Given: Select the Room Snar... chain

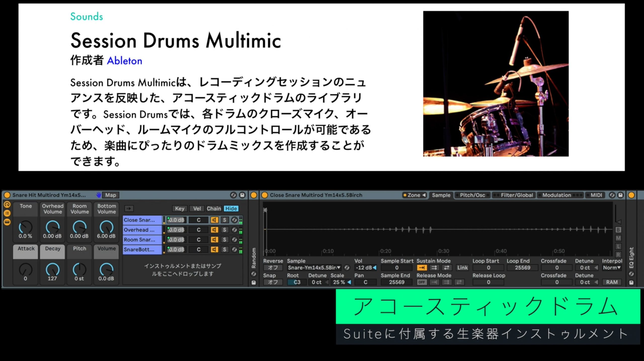Looking at the screenshot, I should click(x=142, y=240).
